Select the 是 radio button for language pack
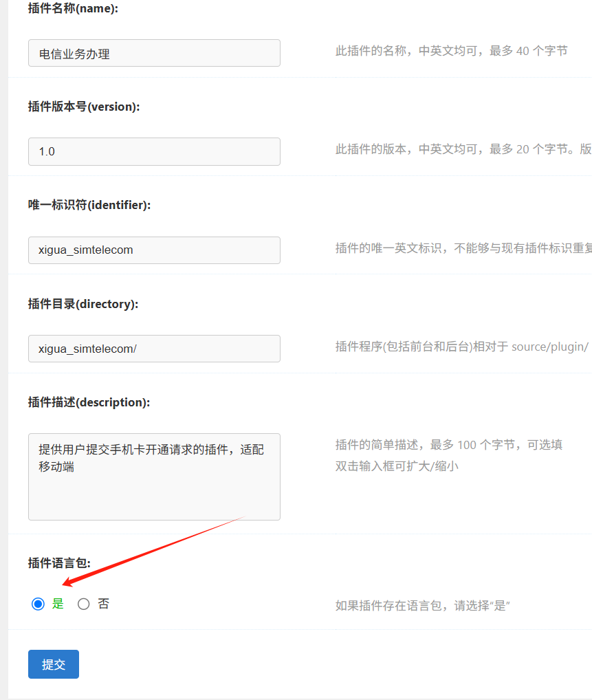Screen dimensions: 592x700 pos(38,604)
